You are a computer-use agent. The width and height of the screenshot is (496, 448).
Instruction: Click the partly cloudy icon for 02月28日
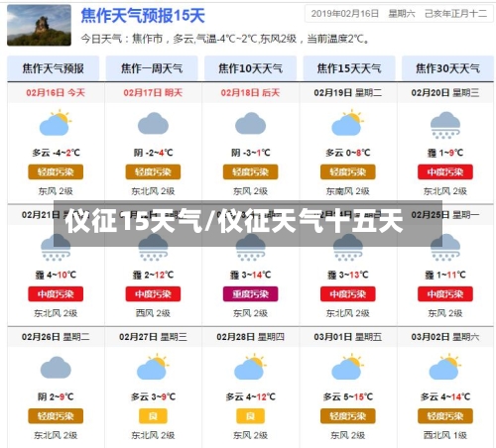click(x=250, y=367)
